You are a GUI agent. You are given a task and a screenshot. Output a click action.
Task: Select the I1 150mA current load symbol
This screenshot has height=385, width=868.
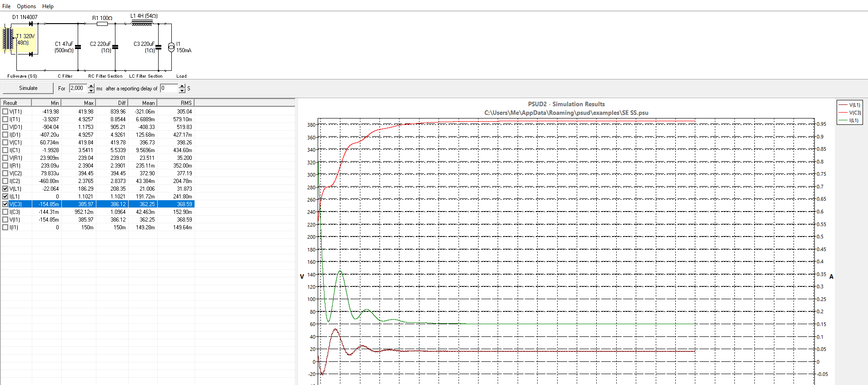point(171,47)
